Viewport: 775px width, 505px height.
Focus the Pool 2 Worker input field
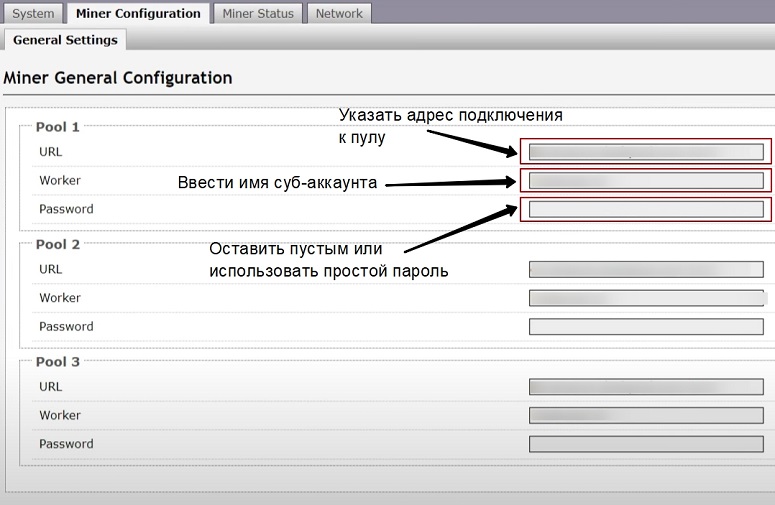point(646,298)
